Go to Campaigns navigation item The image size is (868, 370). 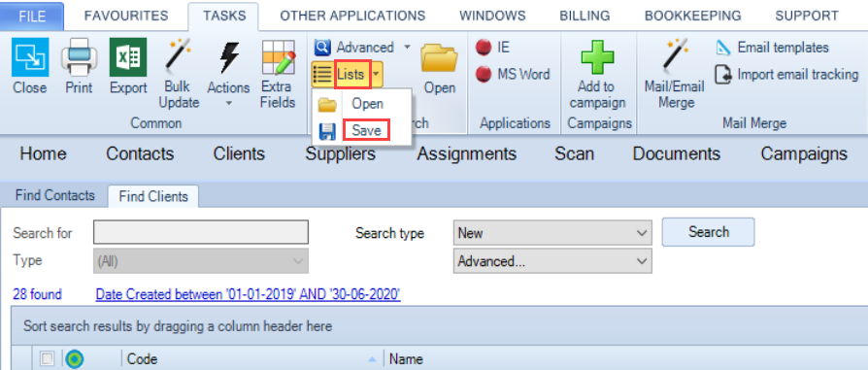804,153
